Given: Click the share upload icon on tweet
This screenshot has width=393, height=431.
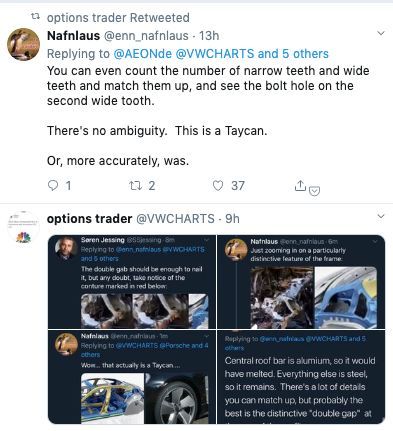Looking at the screenshot, I should pos(300,185).
